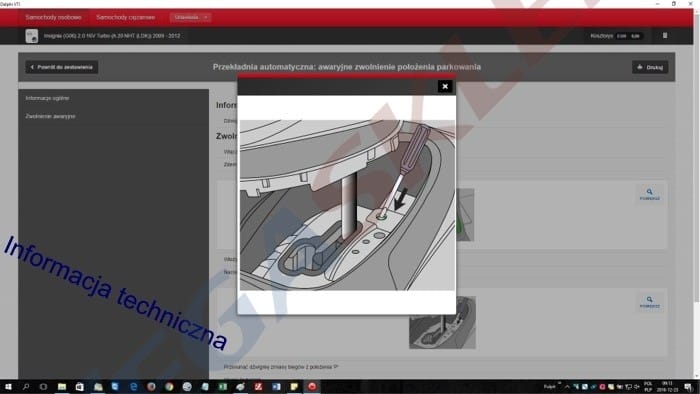This screenshot has width=700, height=394.
Task: Click the POL language indicator
Action: tap(648, 386)
